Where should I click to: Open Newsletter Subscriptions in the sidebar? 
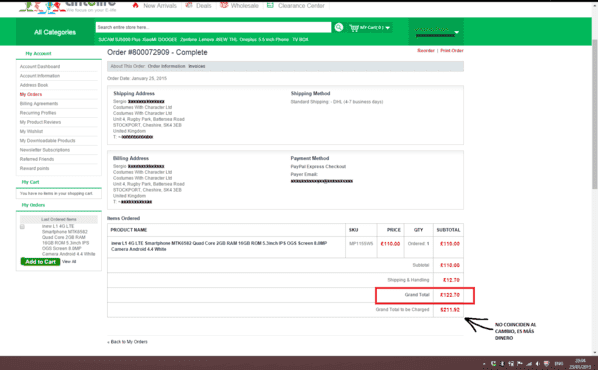click(x=45, y=150)
